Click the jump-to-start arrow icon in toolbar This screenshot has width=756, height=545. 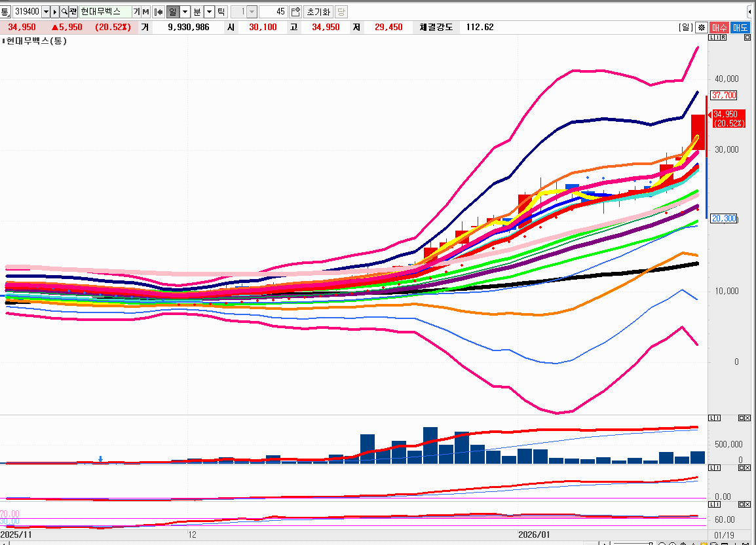pos(158,12)
